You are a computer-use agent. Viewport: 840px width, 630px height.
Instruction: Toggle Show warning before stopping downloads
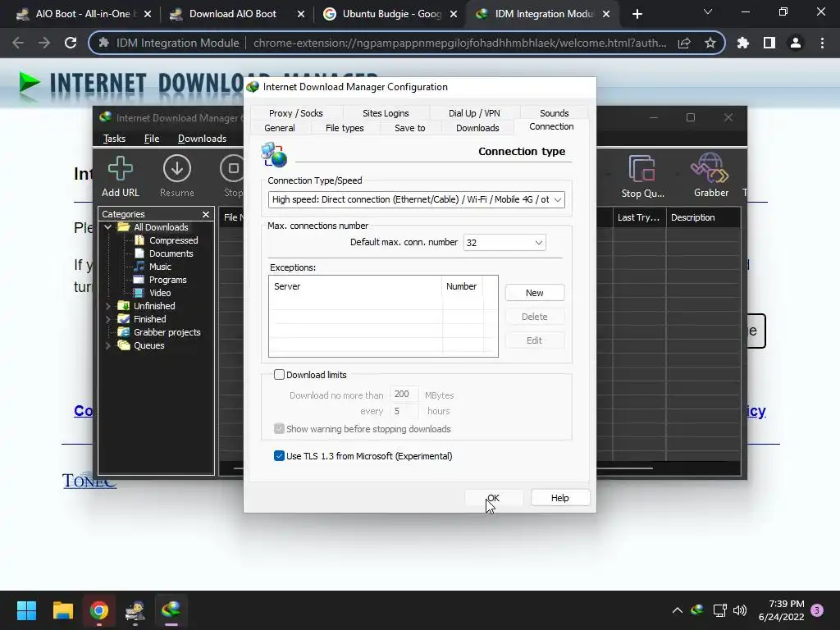pyautogui.click(x=279, y=428)
